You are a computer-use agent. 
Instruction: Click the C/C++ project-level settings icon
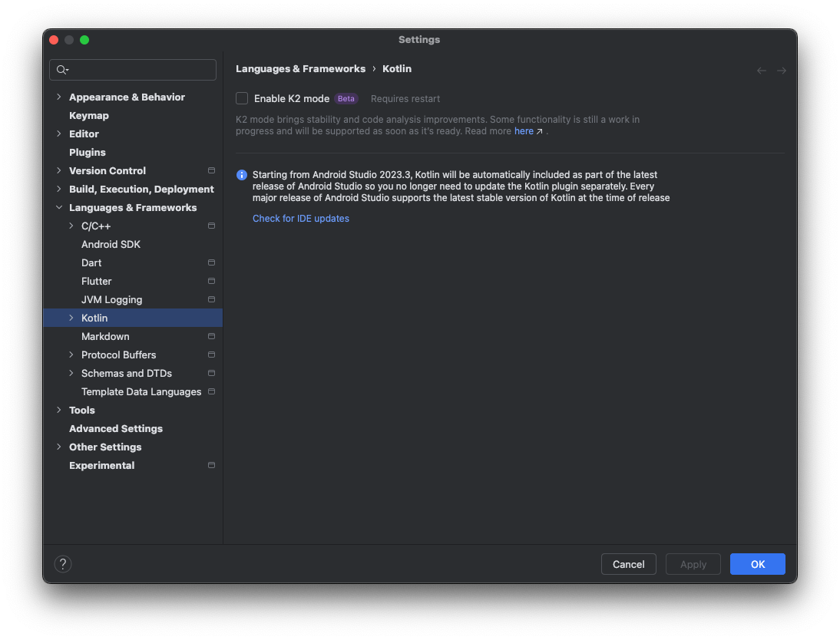coord(212,226)
